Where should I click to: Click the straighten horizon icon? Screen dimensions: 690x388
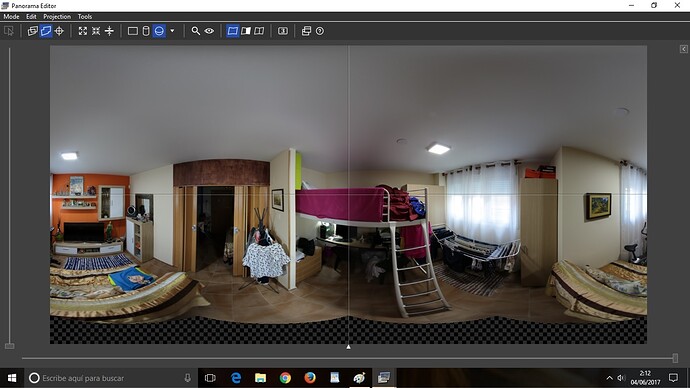(109, 31)
